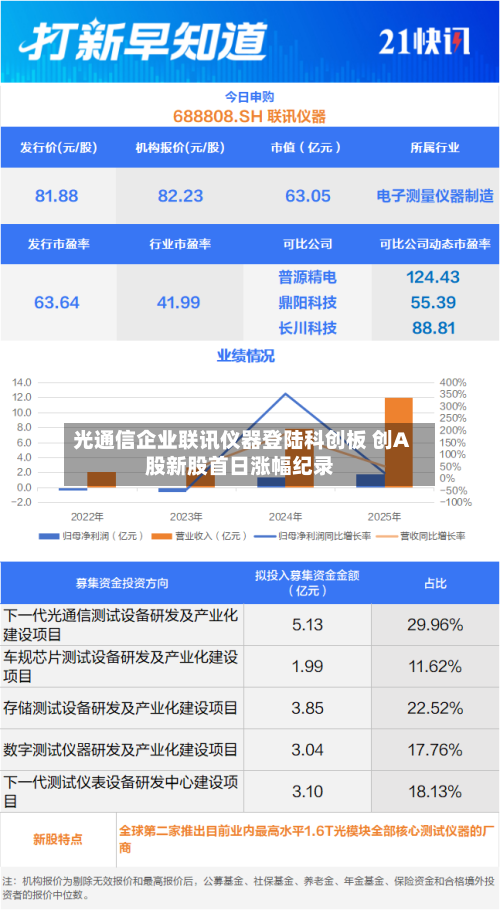This screenshot has width=500, height=910.
Task: Select the dynamic P/E value 88.81
Action: point(433,328)
